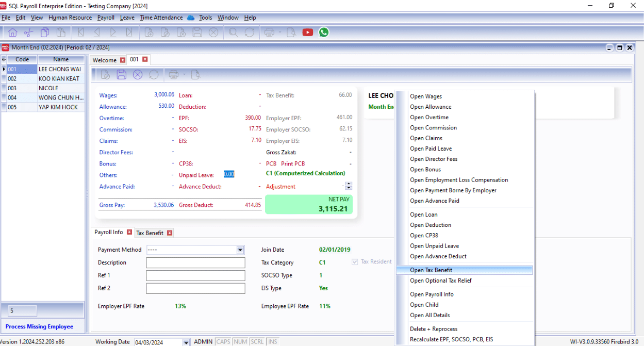Click the Print PCB link
The width and height of the screenshot is (644, 346).
(x=293, y=164)
